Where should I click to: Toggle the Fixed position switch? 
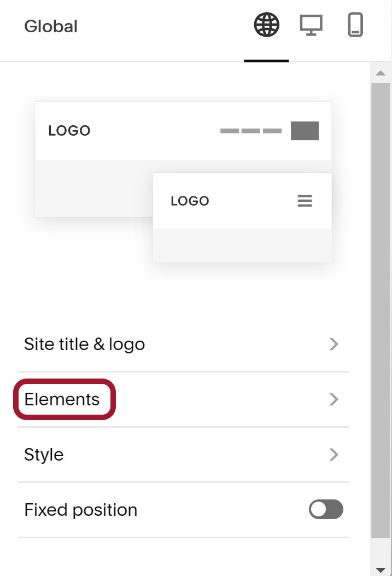coord(326,509)
